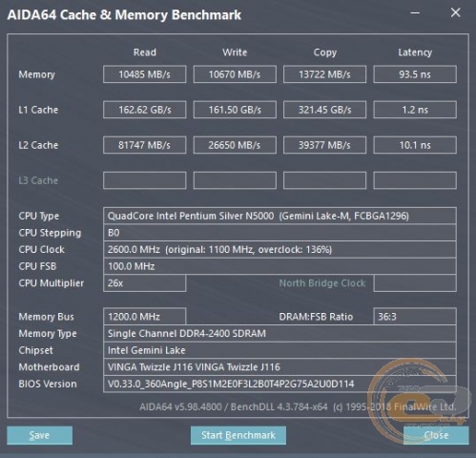Click the Latency column header
Viewport: 476px width, 458px height.
415,52
